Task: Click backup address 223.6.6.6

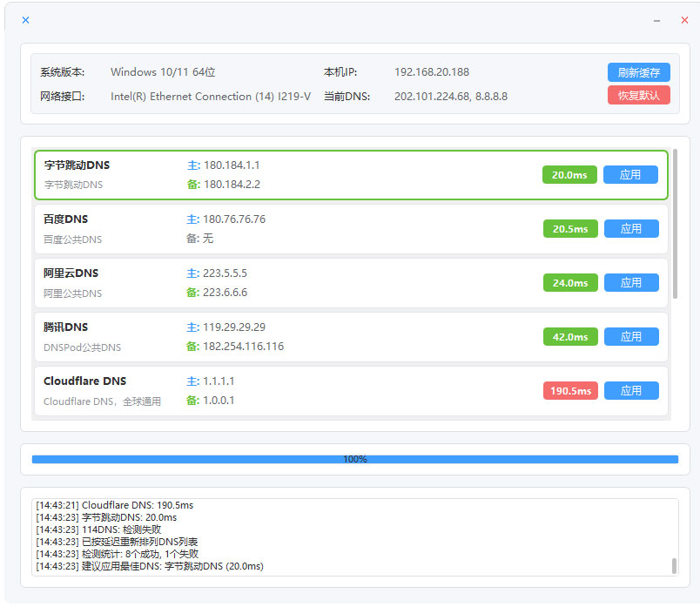Action: 225,293
